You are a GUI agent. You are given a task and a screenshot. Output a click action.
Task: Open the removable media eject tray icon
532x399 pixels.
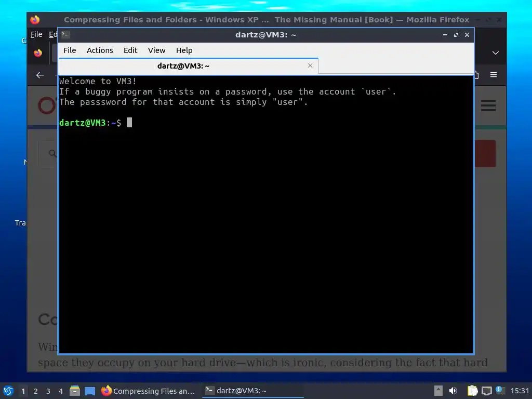pos(438,391)
